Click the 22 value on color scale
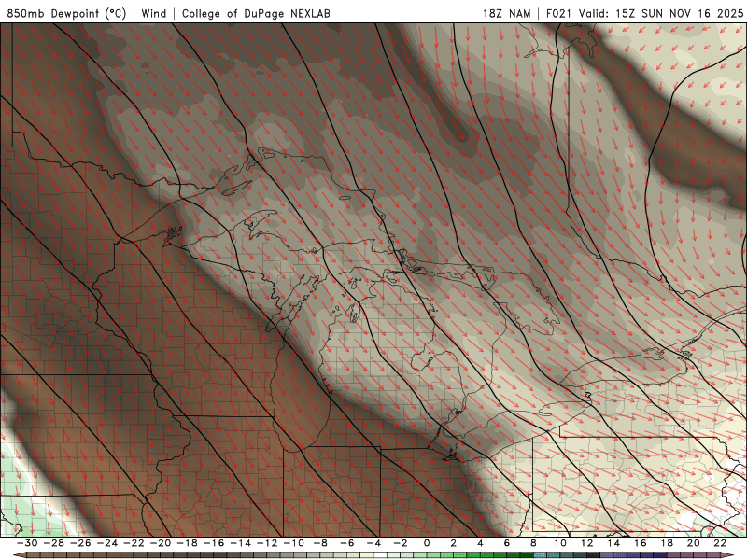The width and height of the screenshot is (747, 560). click(721, 543)
